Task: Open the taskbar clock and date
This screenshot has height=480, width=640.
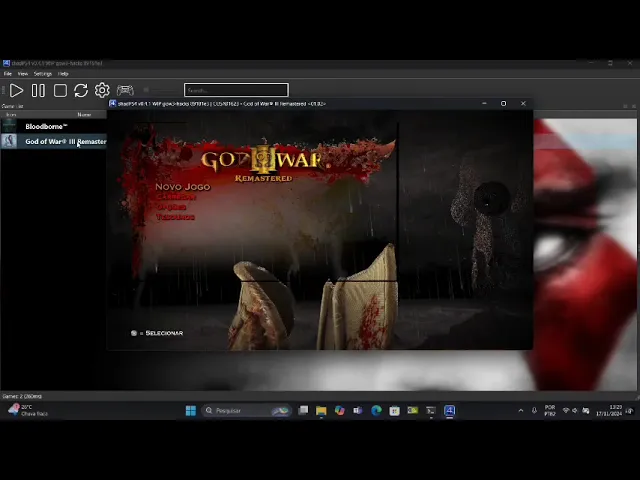Action: [609, 411]
